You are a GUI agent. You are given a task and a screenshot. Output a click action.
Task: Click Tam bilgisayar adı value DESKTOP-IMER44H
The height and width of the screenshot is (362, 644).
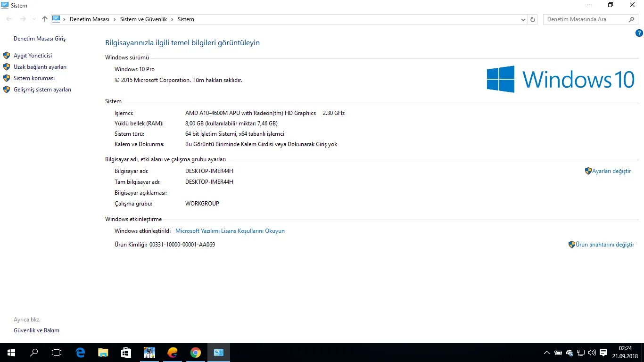209,182
